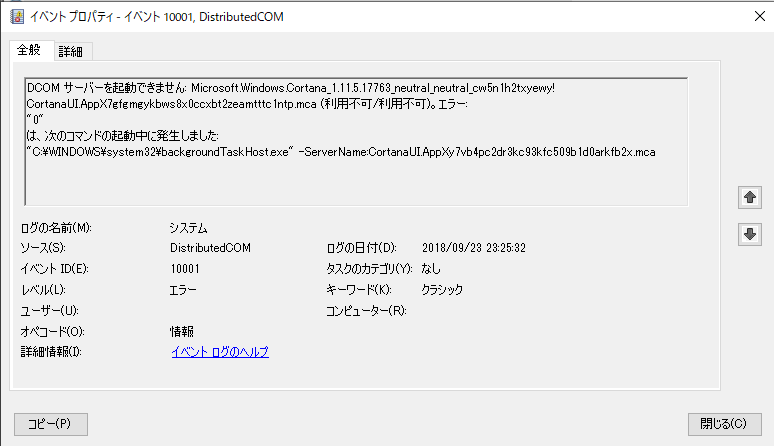Click the 次のコマンドの起動中に発生しました line
The image size is (774, 446).
pyautogui.click(x=122, y=136)
